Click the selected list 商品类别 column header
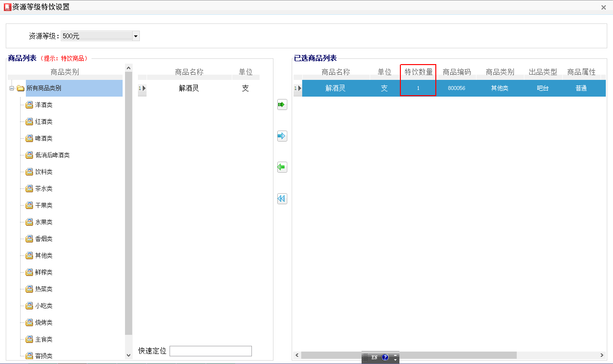This screenshot has height=364, width=613. [500, 72]
